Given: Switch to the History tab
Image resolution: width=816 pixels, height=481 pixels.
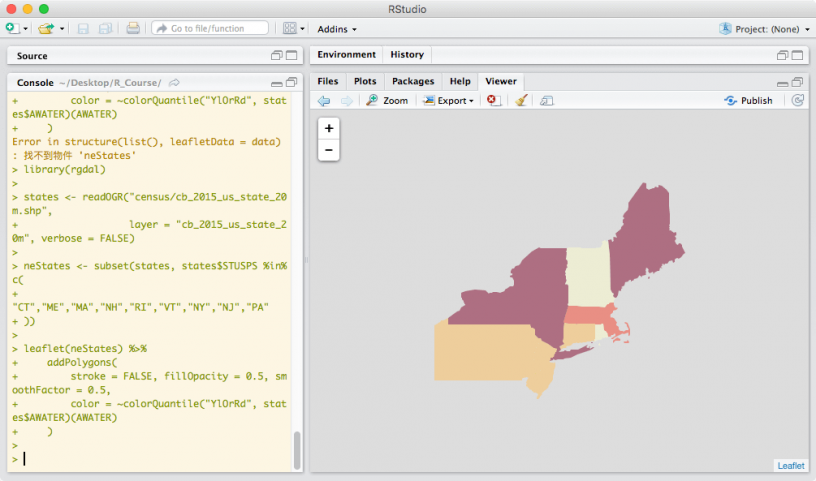Looking at the screenshot, I should [407, 55].
